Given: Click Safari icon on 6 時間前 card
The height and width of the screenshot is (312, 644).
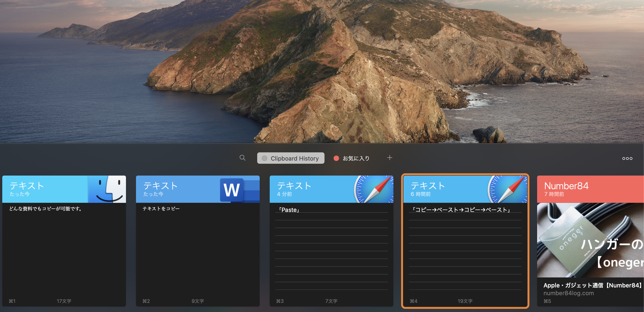Looking at the screenshot, I should 507,189.
